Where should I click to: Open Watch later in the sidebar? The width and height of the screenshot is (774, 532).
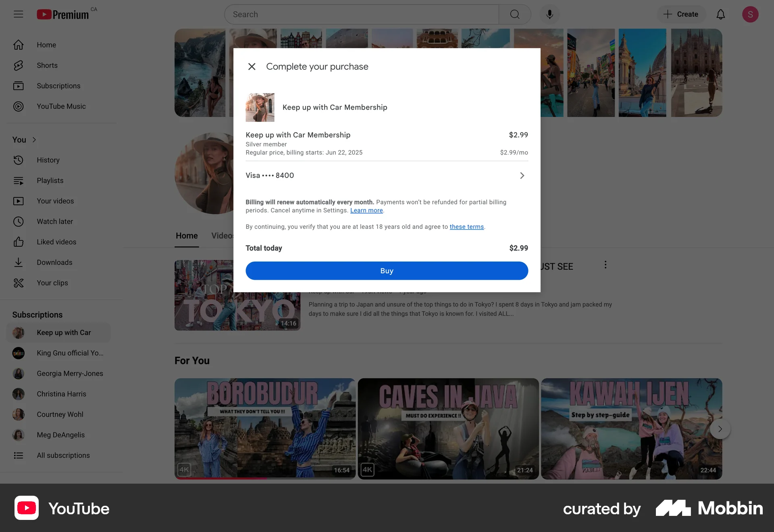54,221
